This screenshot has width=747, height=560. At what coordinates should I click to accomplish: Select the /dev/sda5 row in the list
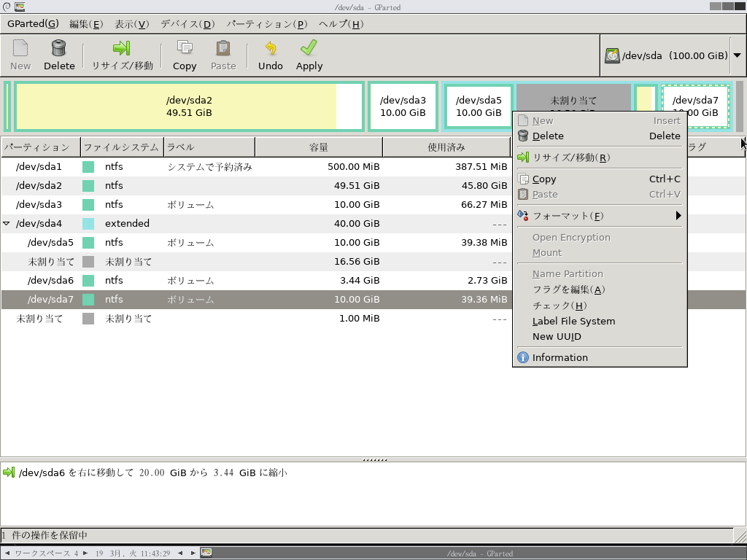click(256, 242)
